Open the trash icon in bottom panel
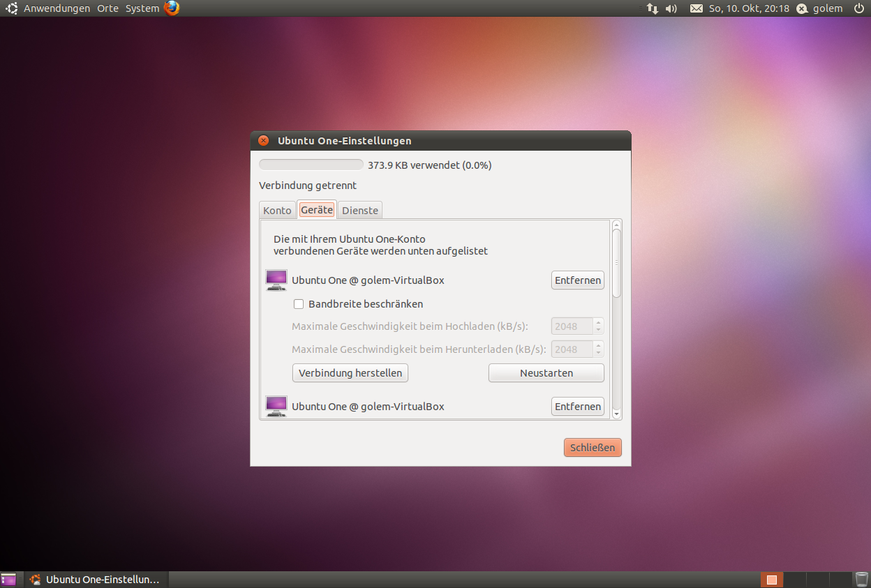 (x=862, y=580)
